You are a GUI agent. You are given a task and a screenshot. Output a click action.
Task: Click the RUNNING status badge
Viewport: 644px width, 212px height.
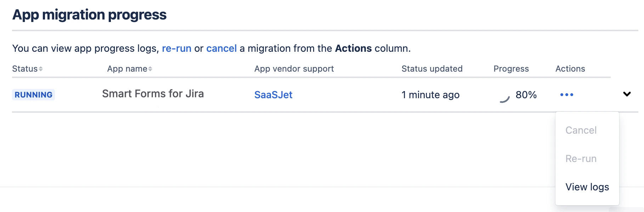[x=34, y=95]
